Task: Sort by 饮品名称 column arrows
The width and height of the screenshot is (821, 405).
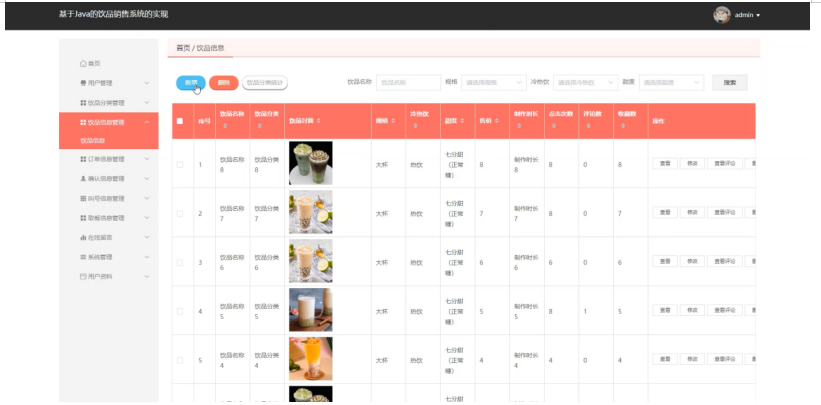Action: [x=225, y=126]
